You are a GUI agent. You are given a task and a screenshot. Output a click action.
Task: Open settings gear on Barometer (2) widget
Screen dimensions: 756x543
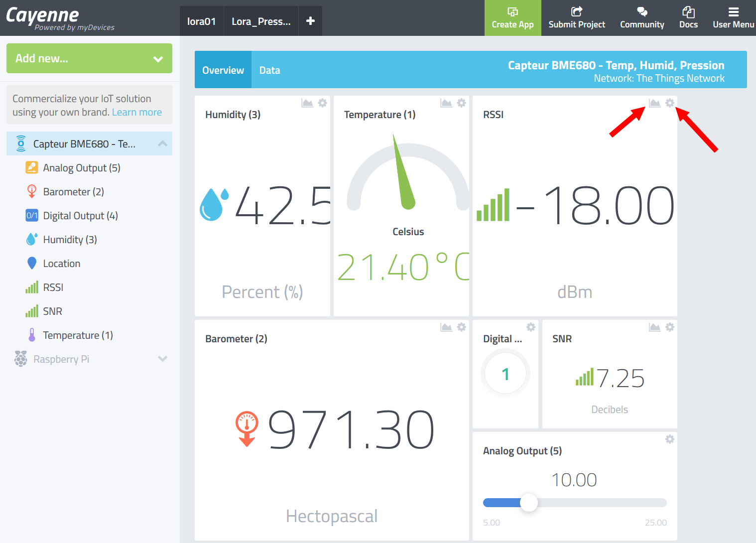click(x=462, y=327)
